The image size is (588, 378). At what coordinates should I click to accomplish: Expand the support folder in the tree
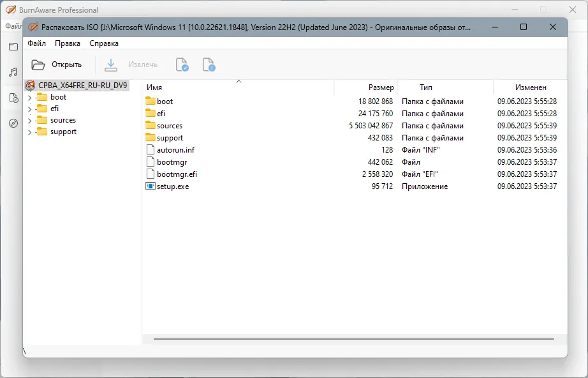29,133
